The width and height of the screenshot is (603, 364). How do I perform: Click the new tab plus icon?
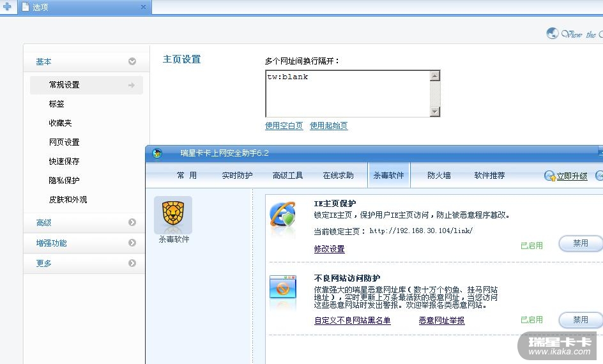coord(7,6)
